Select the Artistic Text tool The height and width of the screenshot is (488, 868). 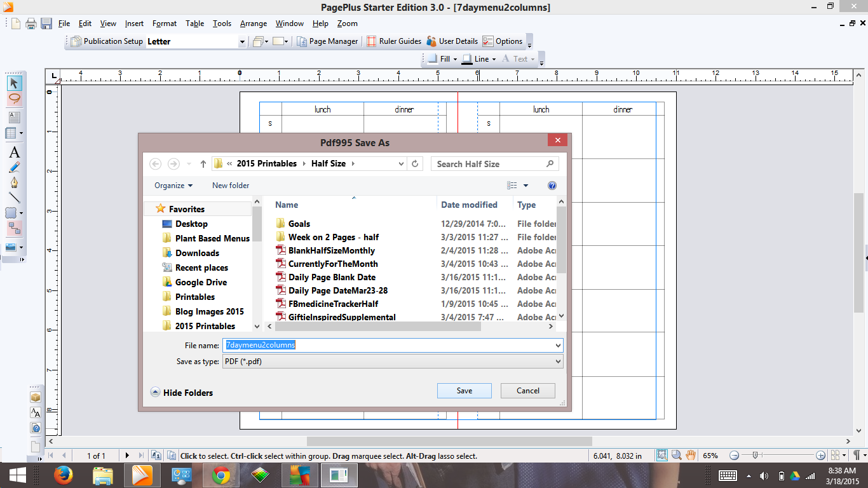(x=14, y=152)
